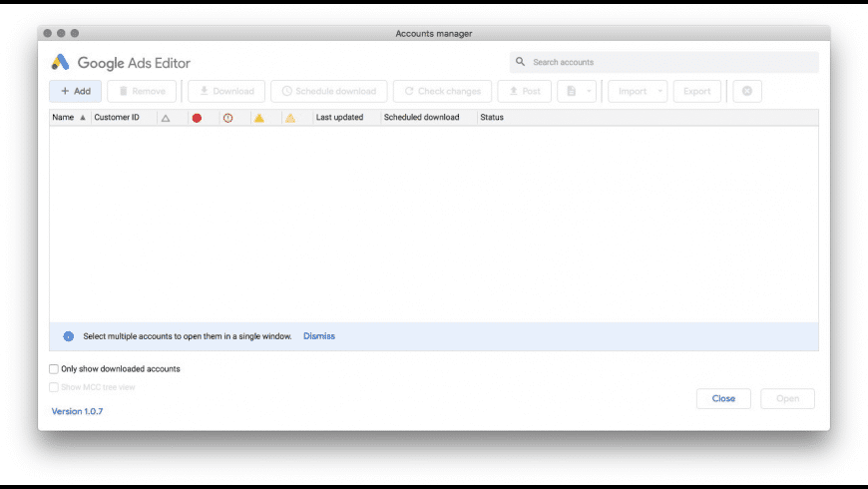Image resolution: width=868 pixels, height=489 pixels.
Task: Click the red circle errors column icon
Action: tap(197, 118)
